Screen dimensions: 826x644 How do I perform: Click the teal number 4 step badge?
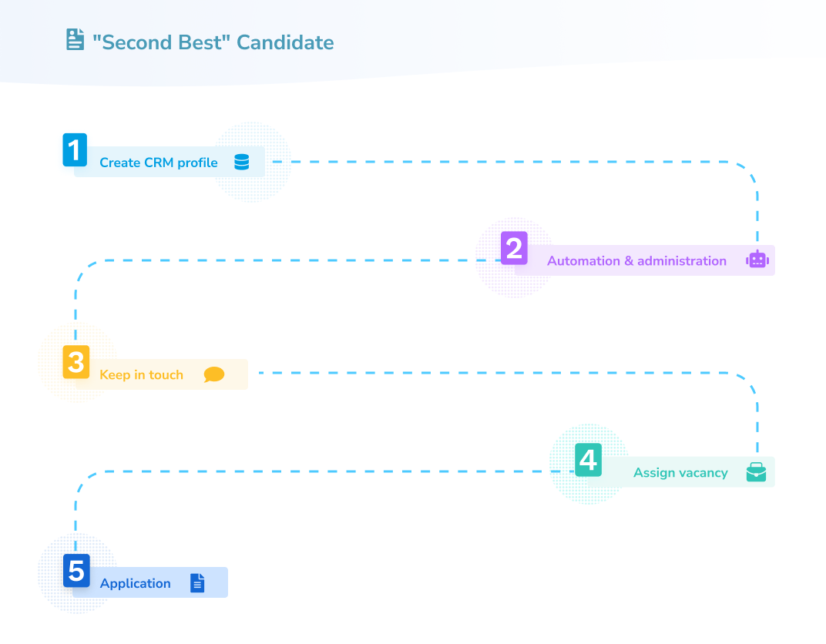[x=588, y=460]
